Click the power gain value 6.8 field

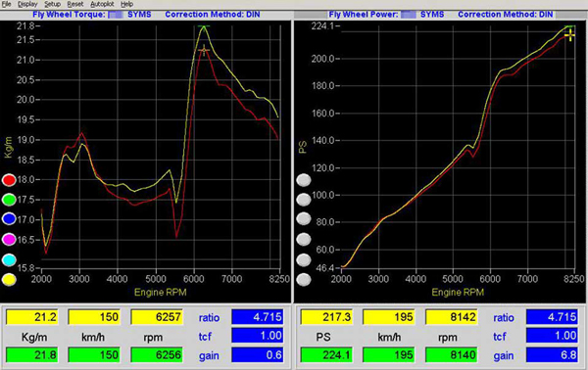coord(552,354)
